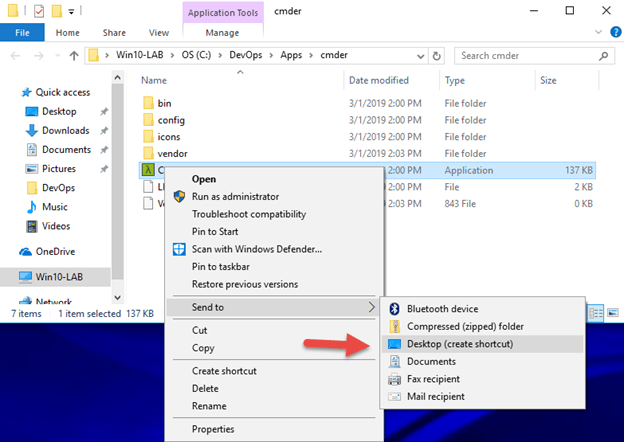Click the Win10-LAB computer icon in sidebar

(x=25, y=277)
